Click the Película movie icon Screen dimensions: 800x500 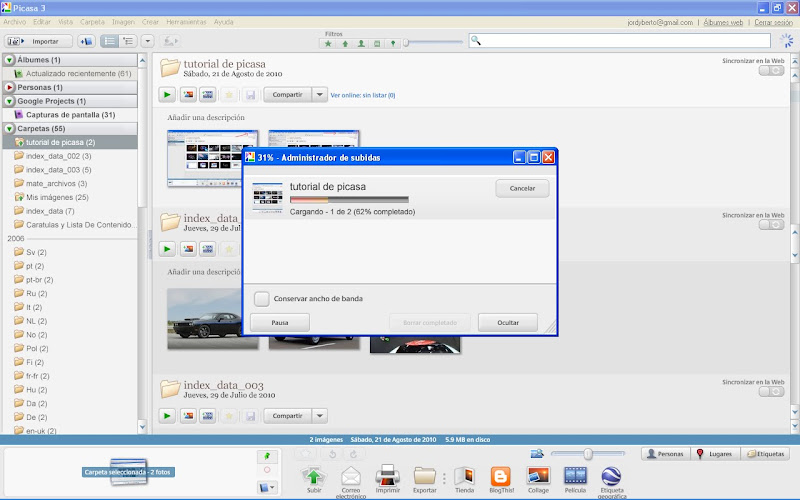click(x=575, y=476)
